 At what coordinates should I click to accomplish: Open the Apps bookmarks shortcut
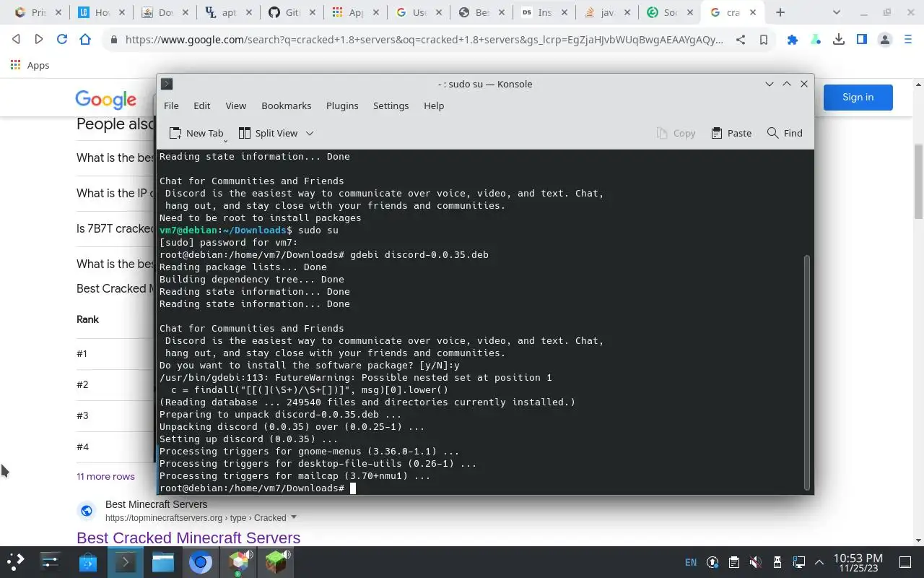pos(30,65)
